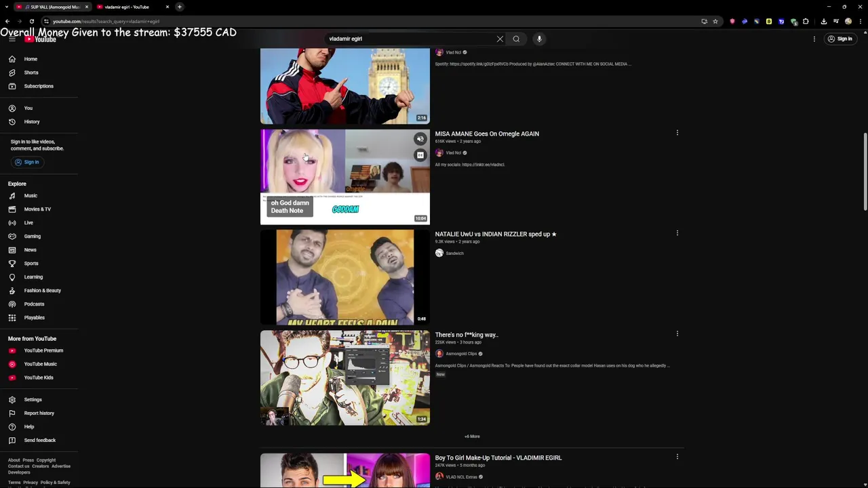This screenshot has height=488, width=868.
Task: Clear the search query with X
Action: 500,39
